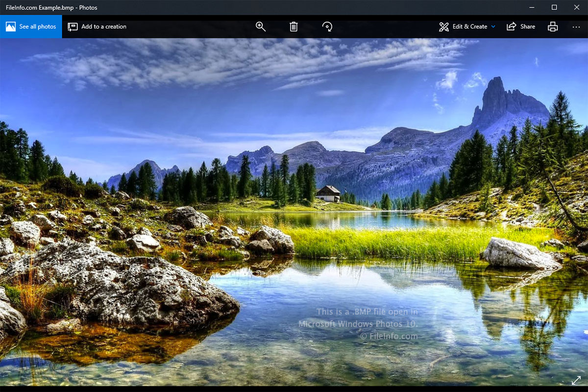Rotate the image with the rotate icon

click(327, 26)
